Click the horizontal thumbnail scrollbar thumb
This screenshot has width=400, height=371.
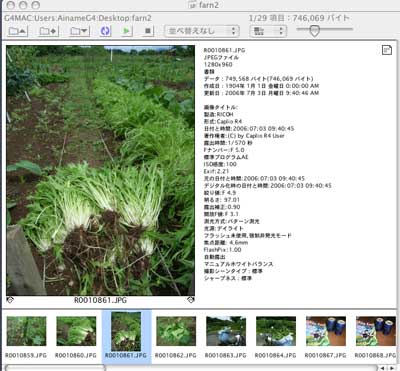[55, 368]
